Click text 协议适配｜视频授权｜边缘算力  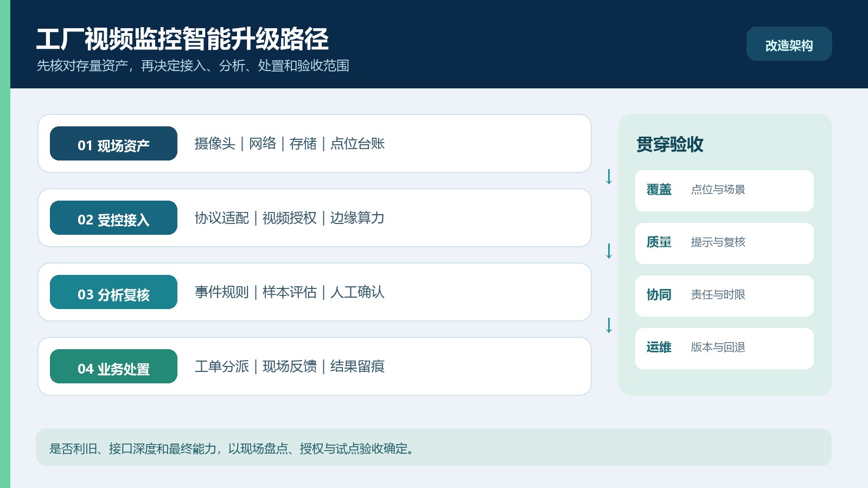(290, 217)
